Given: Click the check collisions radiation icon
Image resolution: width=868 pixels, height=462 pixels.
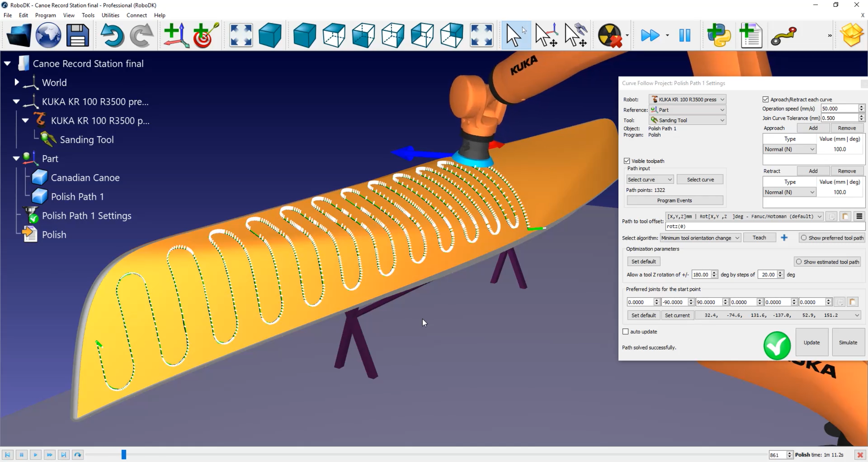Looking at the screenshot, I should click(609, 35).
